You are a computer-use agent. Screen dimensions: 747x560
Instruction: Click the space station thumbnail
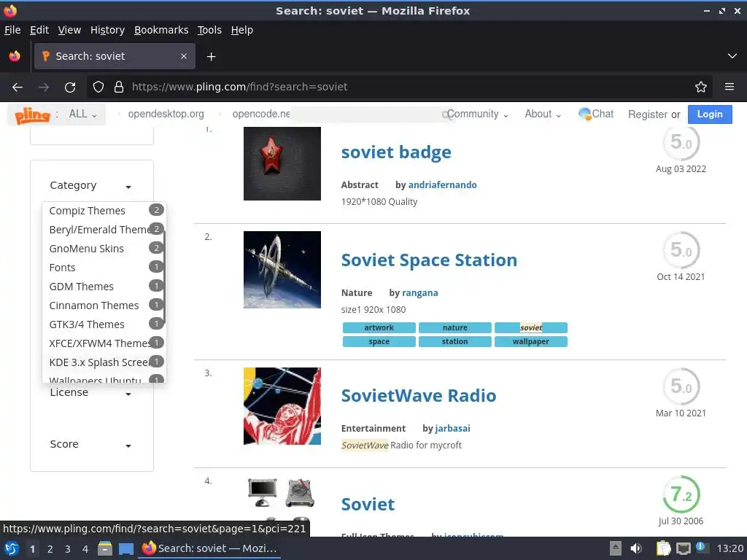(x=282, y=270)
